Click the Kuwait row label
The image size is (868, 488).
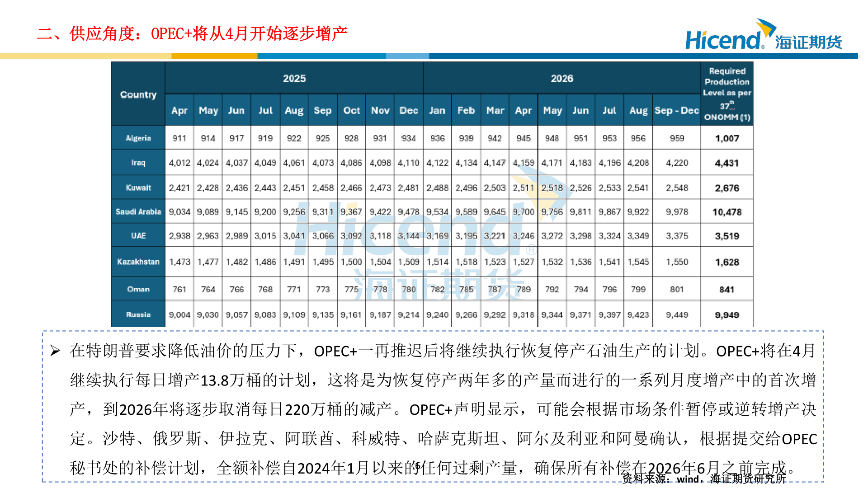pyautogui.click(x=138, y=188)
